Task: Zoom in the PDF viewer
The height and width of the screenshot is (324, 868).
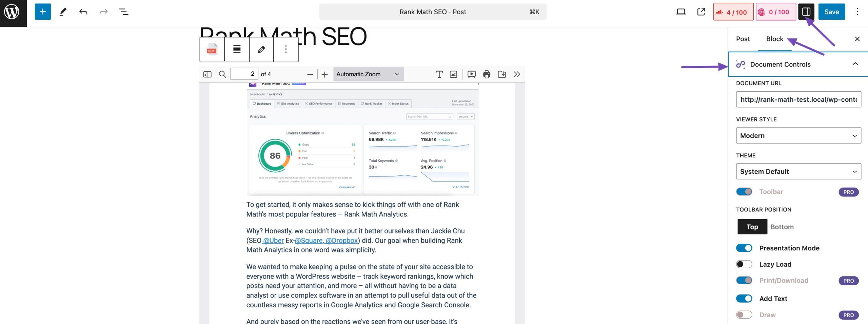Action: point(324,74)
